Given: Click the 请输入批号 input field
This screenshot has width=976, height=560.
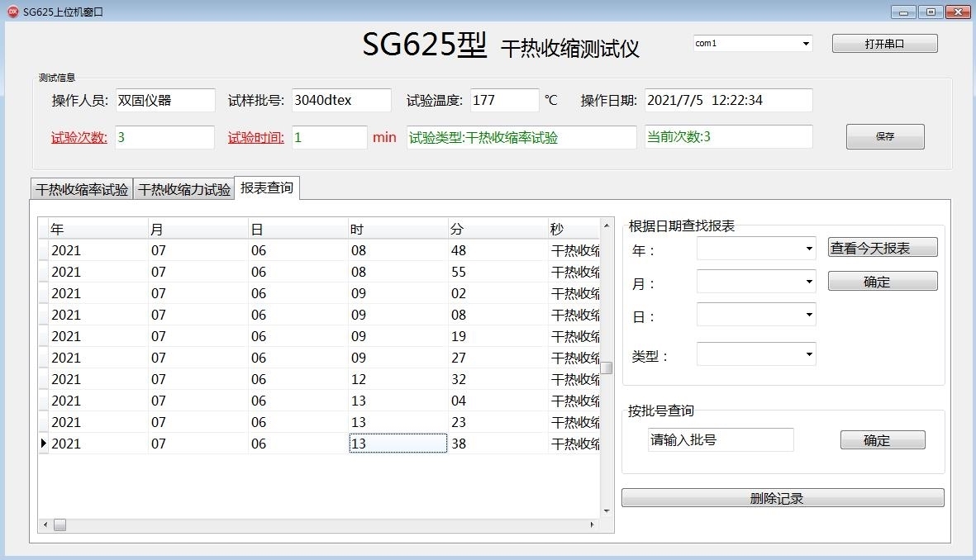Looking at the screenshot, I should (720, 440).
